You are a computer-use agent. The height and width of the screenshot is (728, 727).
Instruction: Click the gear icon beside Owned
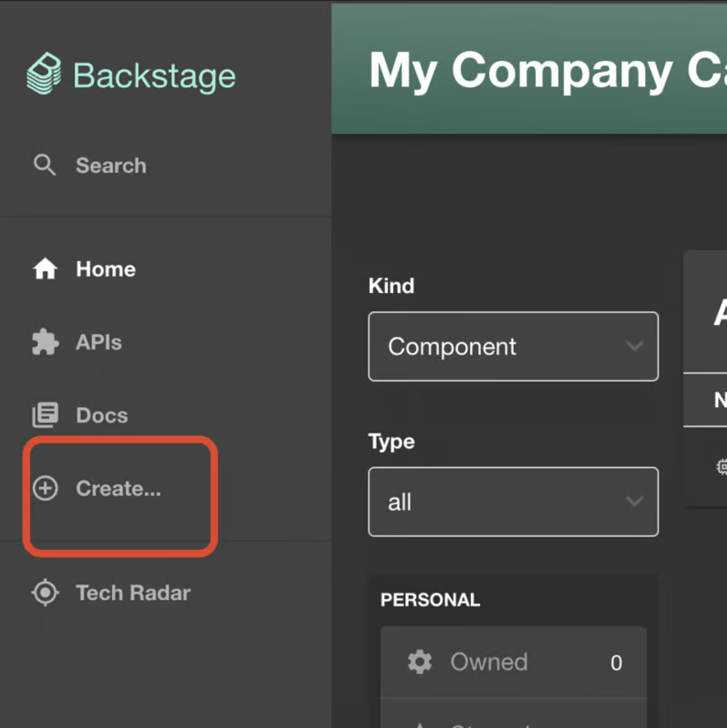(x=419, y=662)
